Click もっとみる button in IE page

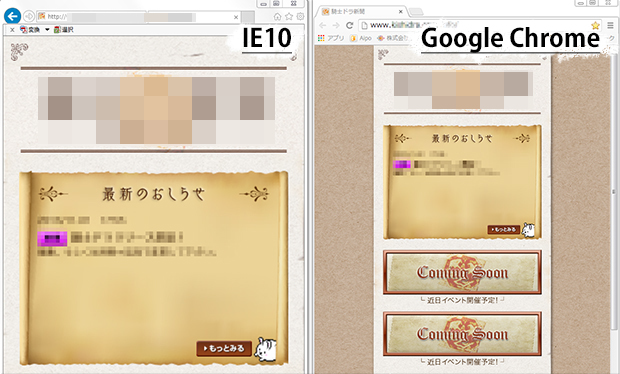coord(224,348)
